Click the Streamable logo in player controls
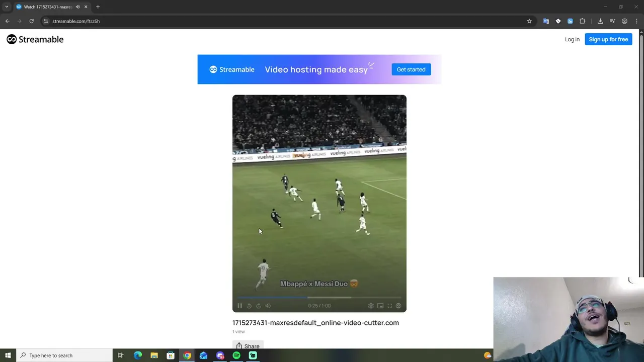 coord(398,306)
